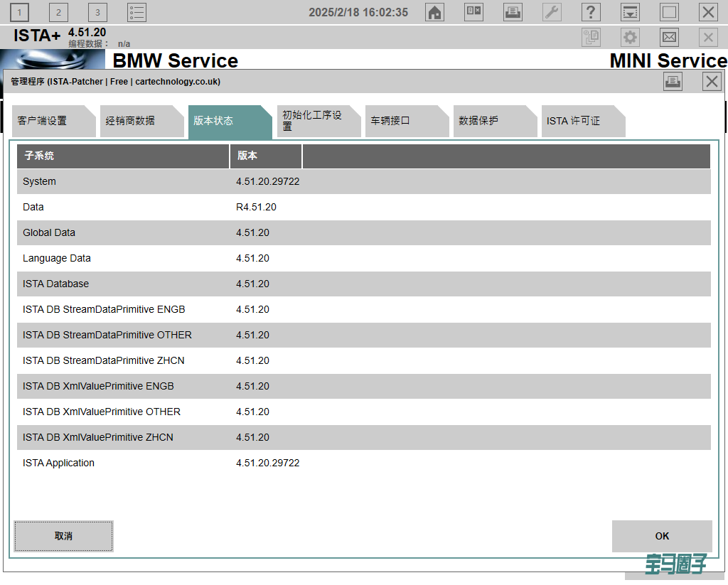Select session button 2
This screenshot has height=585, width=728.
58,12
